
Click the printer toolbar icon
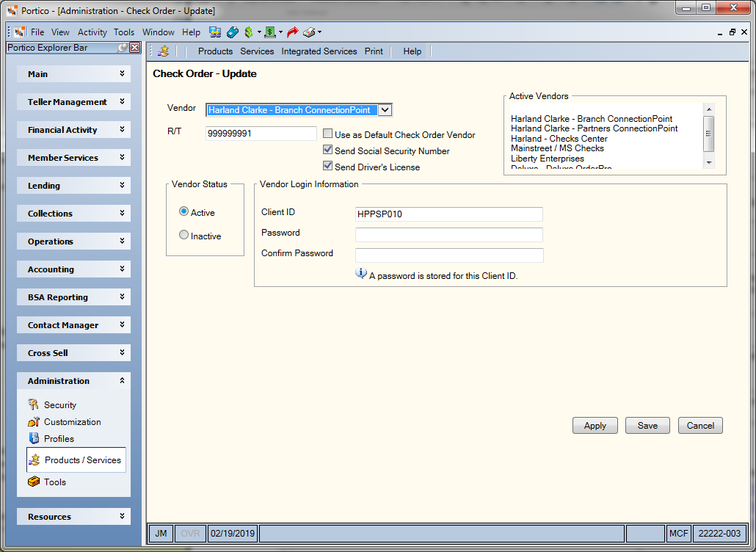pyautogui.click(x=309, y=32)
